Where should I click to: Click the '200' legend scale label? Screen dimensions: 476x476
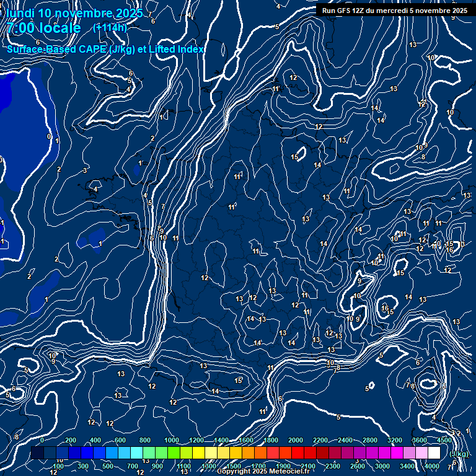pos(71,440)
